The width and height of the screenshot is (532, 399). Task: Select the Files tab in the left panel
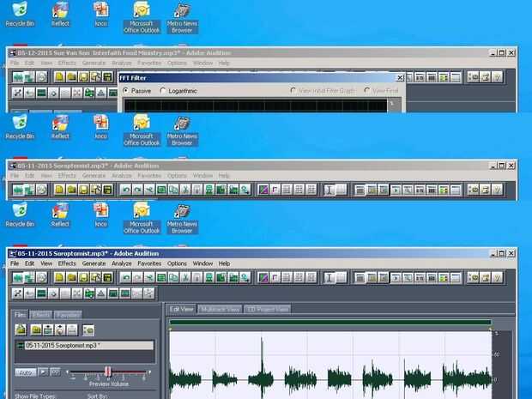pyautogui.click(x=20, y=315)
